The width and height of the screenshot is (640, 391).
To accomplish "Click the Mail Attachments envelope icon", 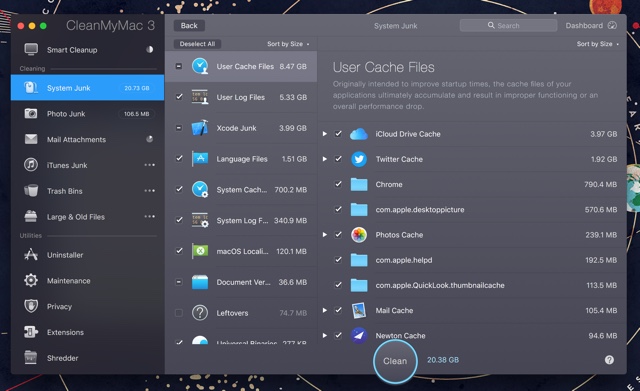I will pyautogui.click(x=31, y=139).
